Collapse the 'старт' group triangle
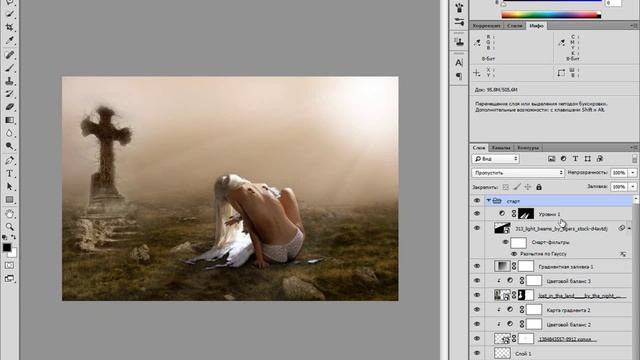This screenshot has width=640, height=360. click(x=488, y=201)
